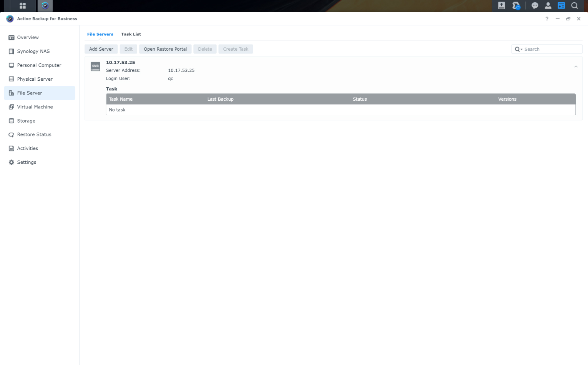
Task: Switch to the Task List tab
Action: point(131,34)
